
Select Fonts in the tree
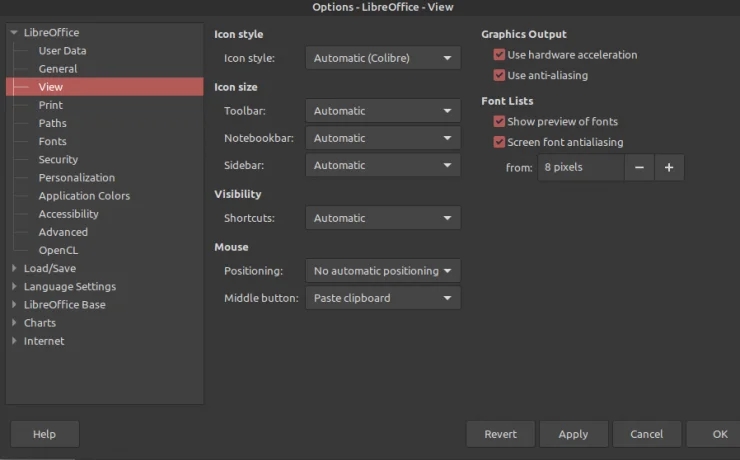coord(52,142)
